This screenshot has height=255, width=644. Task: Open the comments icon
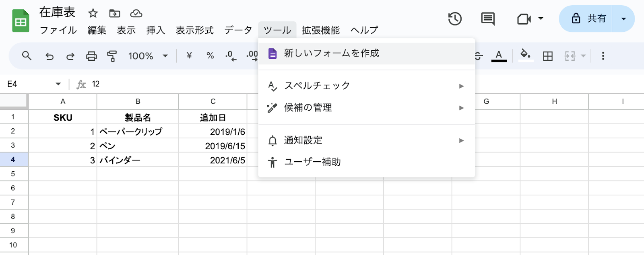click(488, 19)
